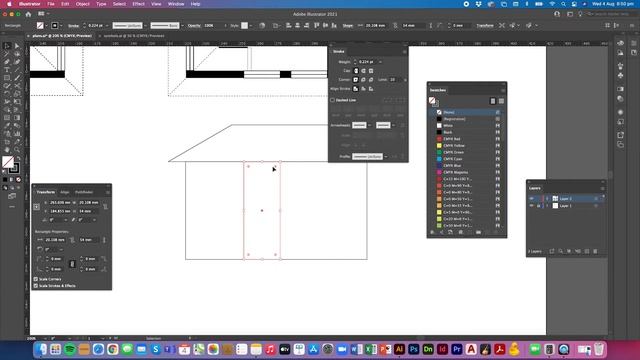The image size is (640, 360).
Task: Open Photoshop from the Dock
Action: pyautogui.click(x=413, y=349)
